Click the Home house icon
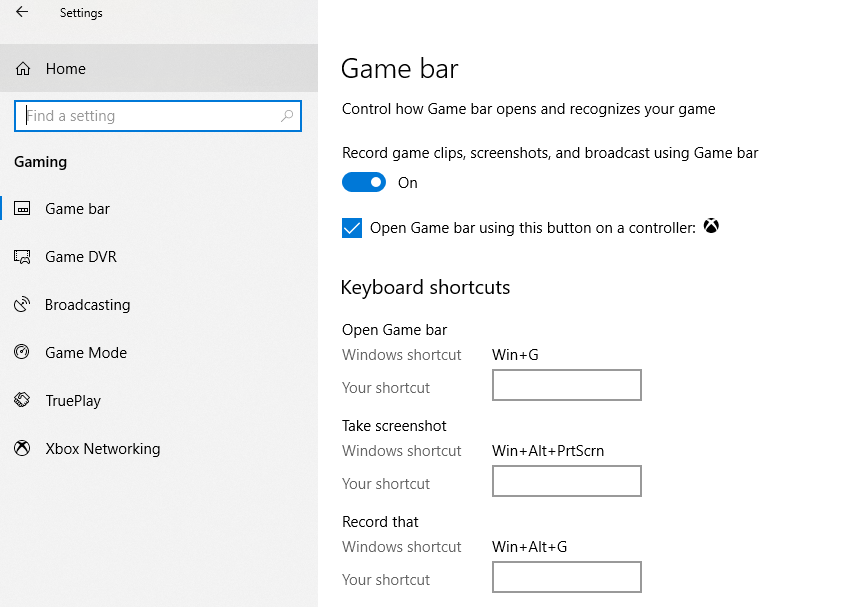861x607 pixels. (23, 69)
